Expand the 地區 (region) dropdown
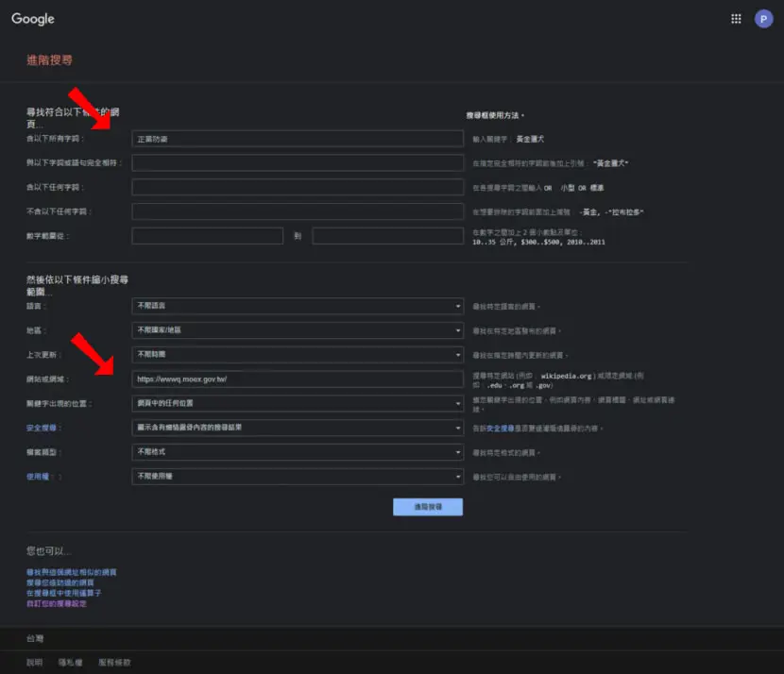 [x=298, y=330]
